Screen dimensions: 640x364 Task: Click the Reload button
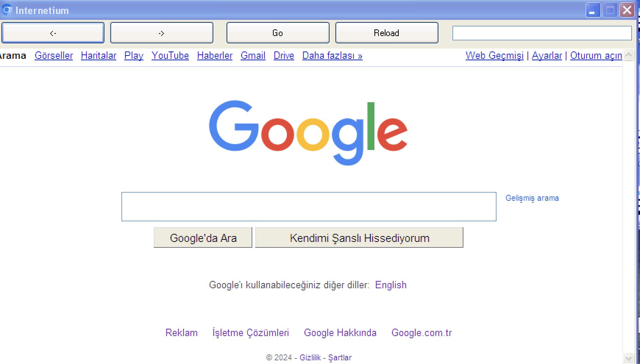pos(387,33)
